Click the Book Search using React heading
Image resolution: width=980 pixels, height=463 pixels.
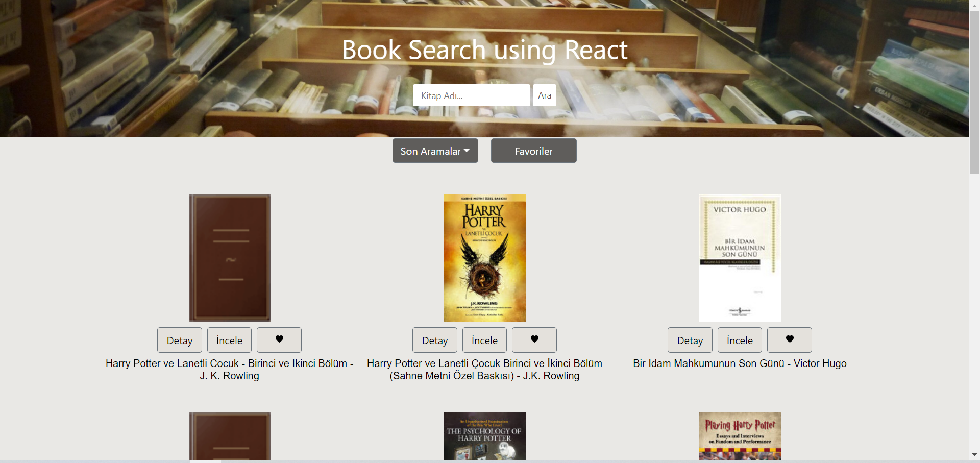(484, 50)
